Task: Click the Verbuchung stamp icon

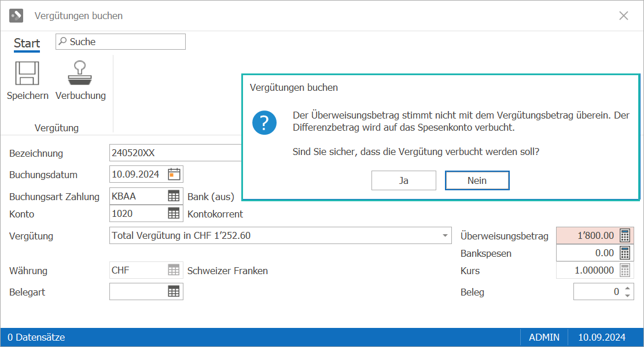Action: click(x=80, y=73)
